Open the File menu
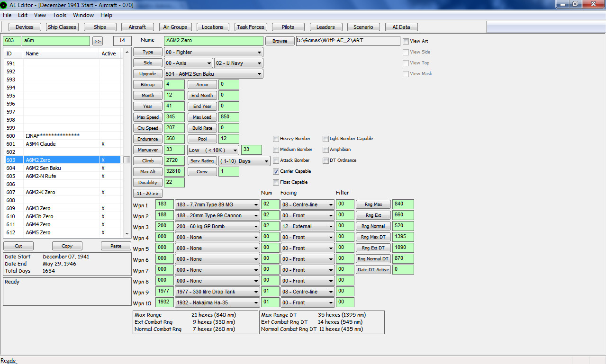Screen dimensions: 606x364 coord(7,15)
